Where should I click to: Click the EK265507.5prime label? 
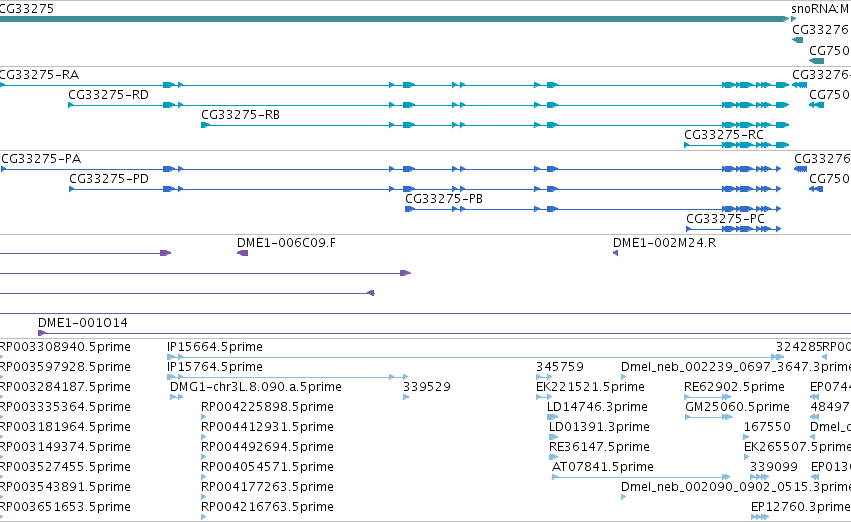pos(797,447)
